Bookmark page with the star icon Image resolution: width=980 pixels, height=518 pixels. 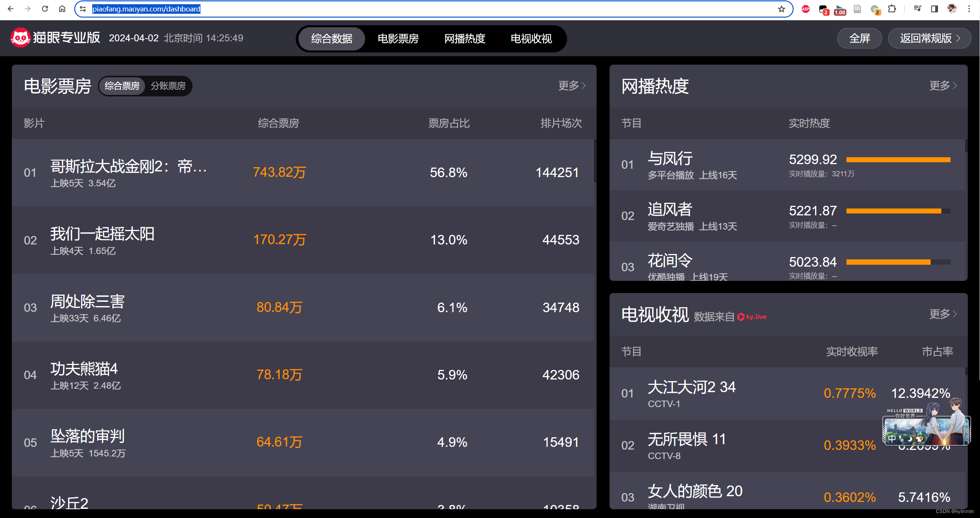tap(781, 9)
